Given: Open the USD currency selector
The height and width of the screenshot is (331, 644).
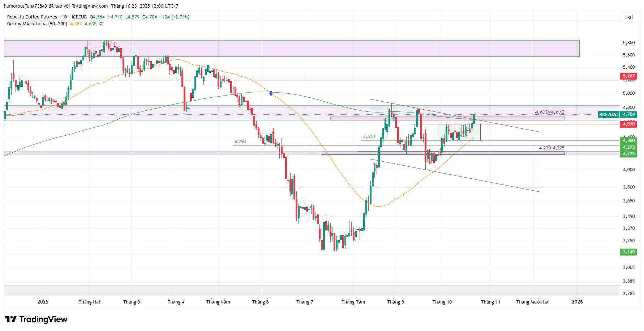Looking at the screenshot, I should coord(628,17).
